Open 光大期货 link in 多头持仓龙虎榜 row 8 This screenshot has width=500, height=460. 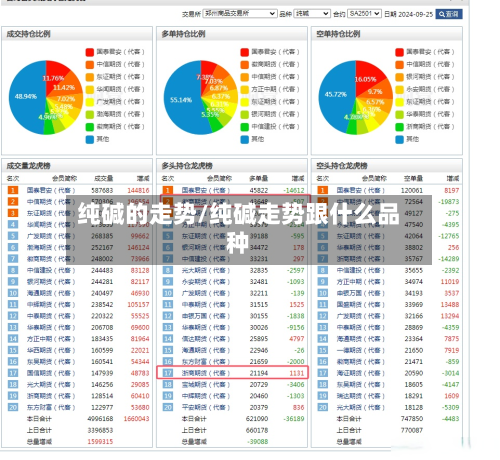click(206, 270)
